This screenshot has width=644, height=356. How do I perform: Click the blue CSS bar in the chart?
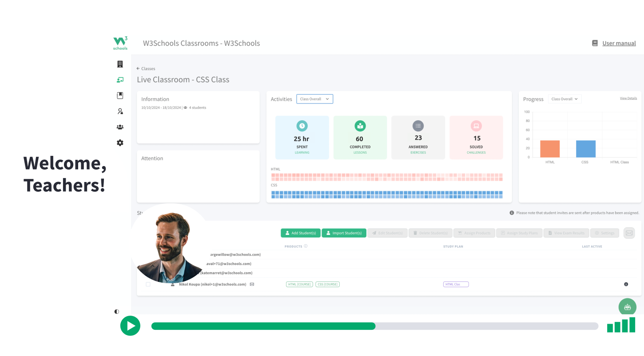click(x=586, y=149)
